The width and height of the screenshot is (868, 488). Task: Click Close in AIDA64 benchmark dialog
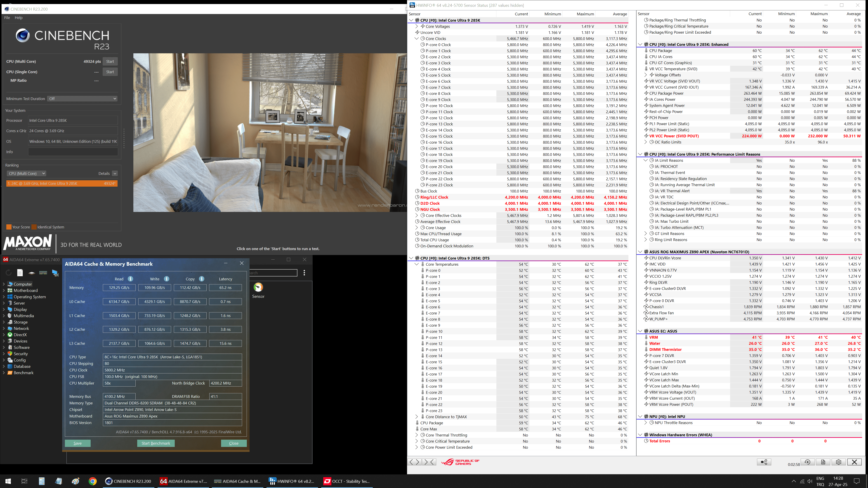point(234,443)
